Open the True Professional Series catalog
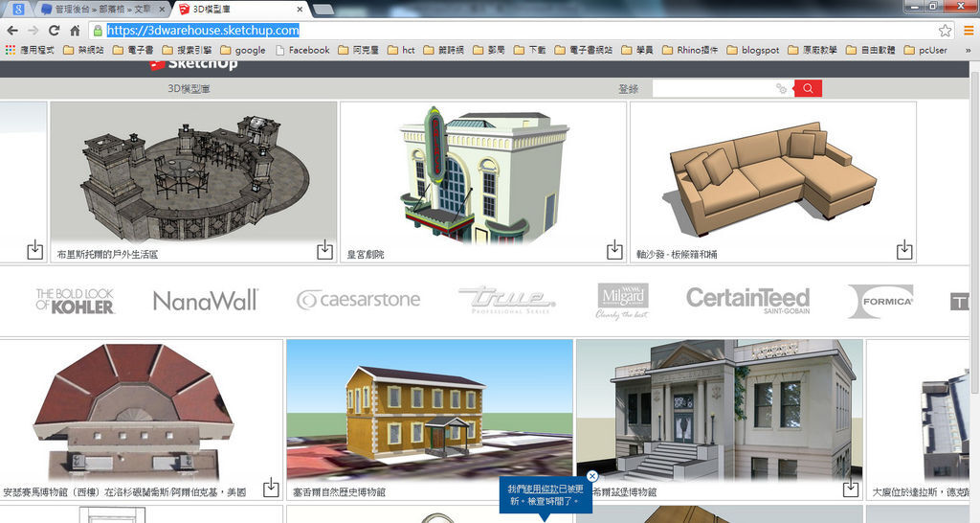Screen dimensions: 980x523 (x=507, y=300)
